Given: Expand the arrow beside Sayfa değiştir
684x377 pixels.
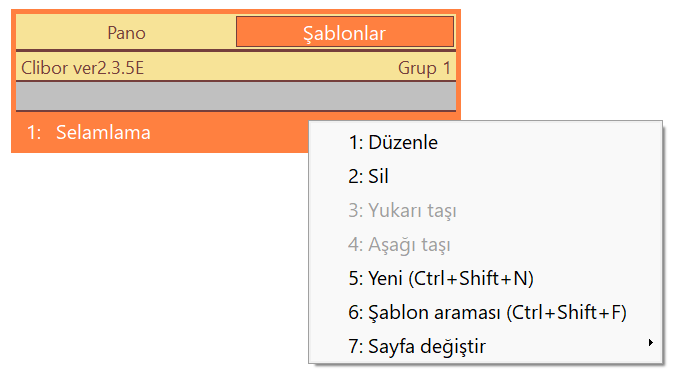Looking at the screenshot, I should [x=650, y=343].
